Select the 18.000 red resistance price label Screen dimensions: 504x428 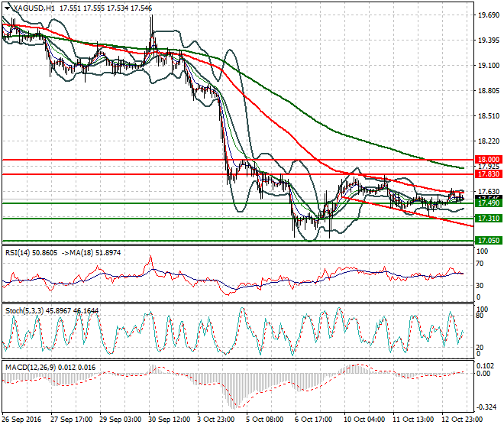pyautogui.click(x=488, y=160)
